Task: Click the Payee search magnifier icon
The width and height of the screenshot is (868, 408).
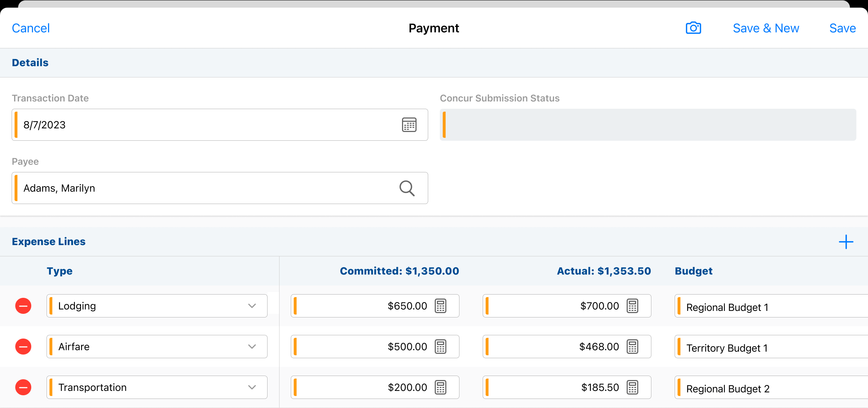Action: pyautogui.click(x=407, y=188)
